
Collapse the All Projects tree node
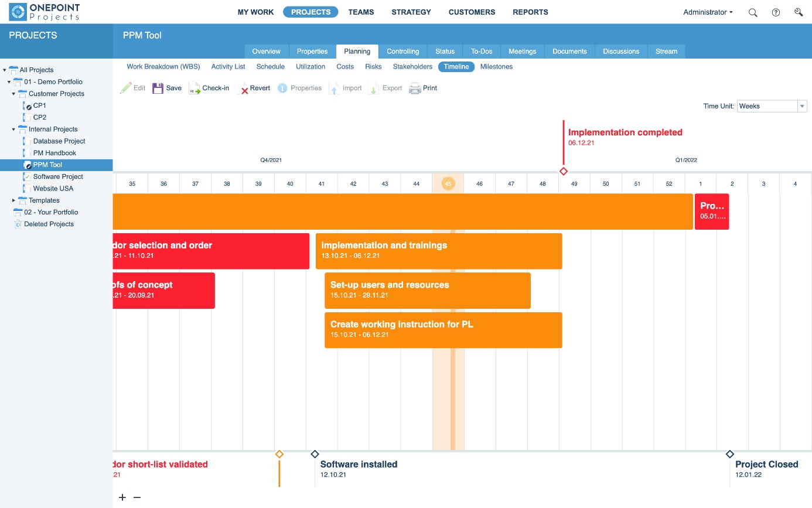coord(5,70)
